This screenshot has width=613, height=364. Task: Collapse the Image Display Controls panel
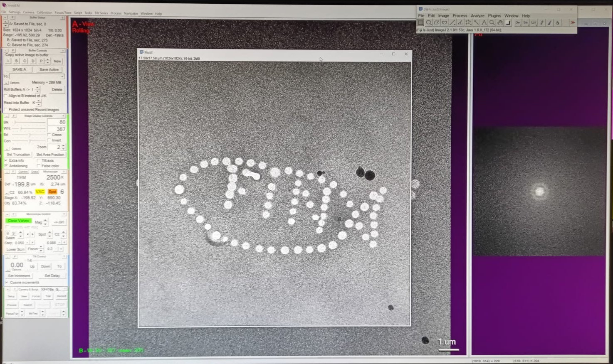(6, 116)
